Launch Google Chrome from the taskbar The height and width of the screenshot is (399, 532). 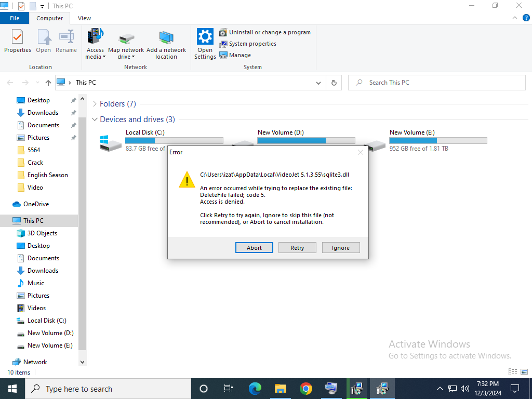click(306, 389)
